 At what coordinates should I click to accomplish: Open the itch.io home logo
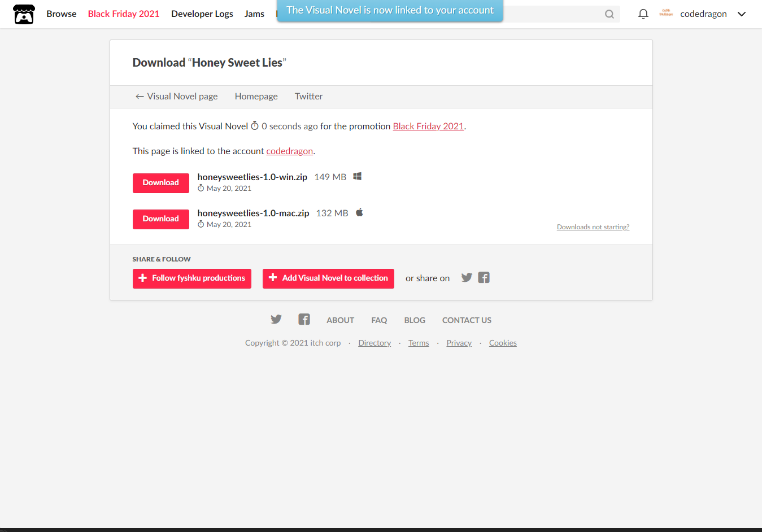[x=24, y=14]
